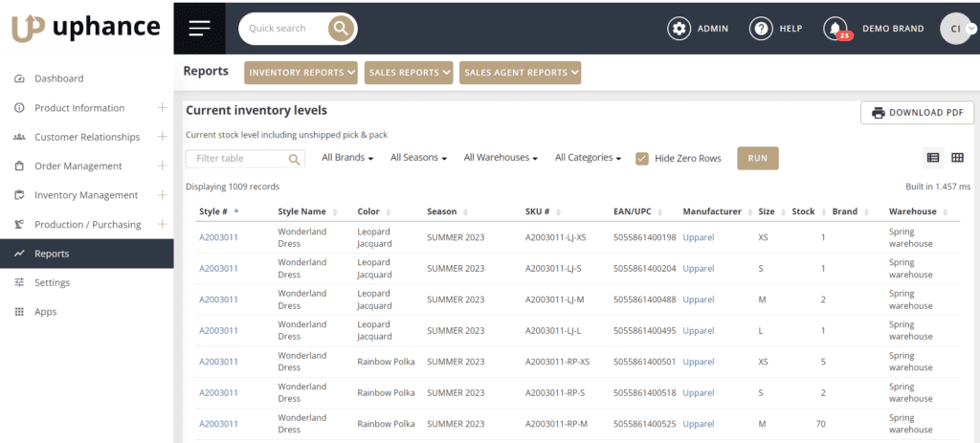Open the notifications bell icon
Screen dimensions: 980x443
(x=835, y=28)
